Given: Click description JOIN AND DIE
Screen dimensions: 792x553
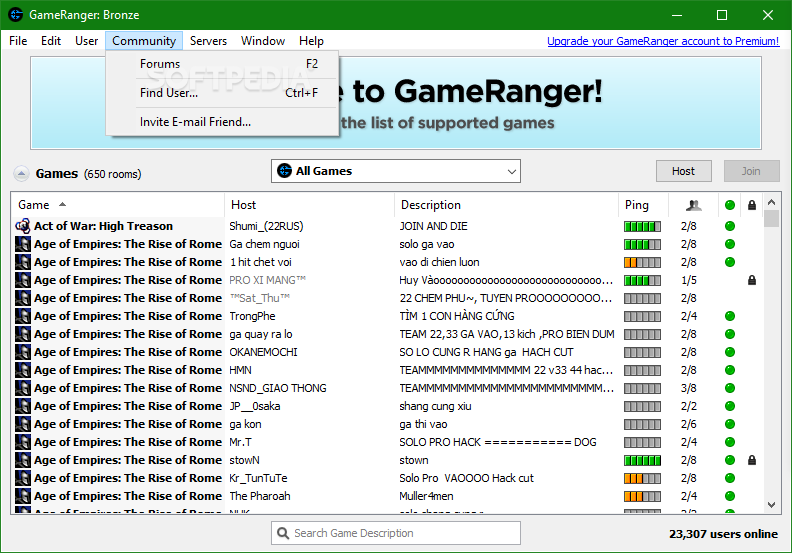Looking at the screenshot, I should point(433,226).
